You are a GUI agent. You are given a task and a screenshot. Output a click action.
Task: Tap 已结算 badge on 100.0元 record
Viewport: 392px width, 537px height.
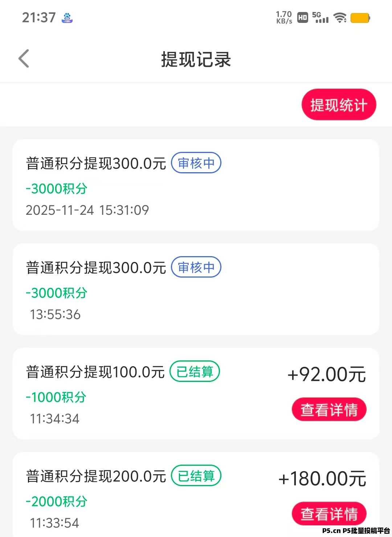coord(195,371)
